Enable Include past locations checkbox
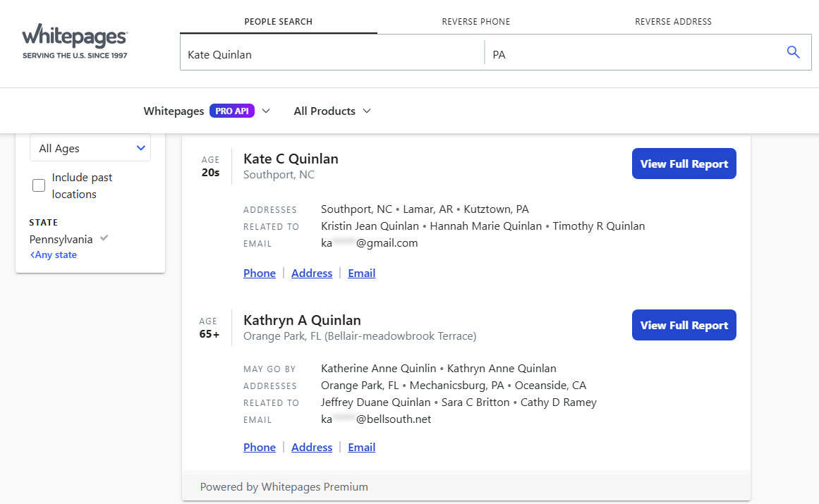This screenshot has width=819, height=504. (39, 185)
